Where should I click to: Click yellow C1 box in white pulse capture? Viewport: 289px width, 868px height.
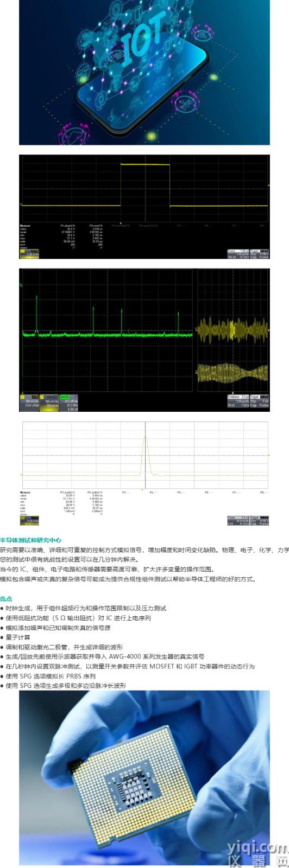(29, 521)
